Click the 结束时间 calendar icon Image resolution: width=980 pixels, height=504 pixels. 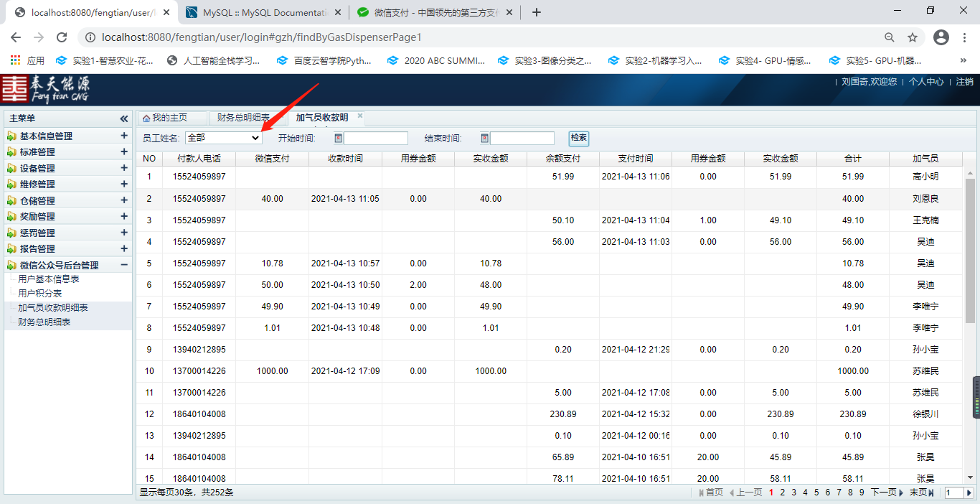tap(485, 139)
